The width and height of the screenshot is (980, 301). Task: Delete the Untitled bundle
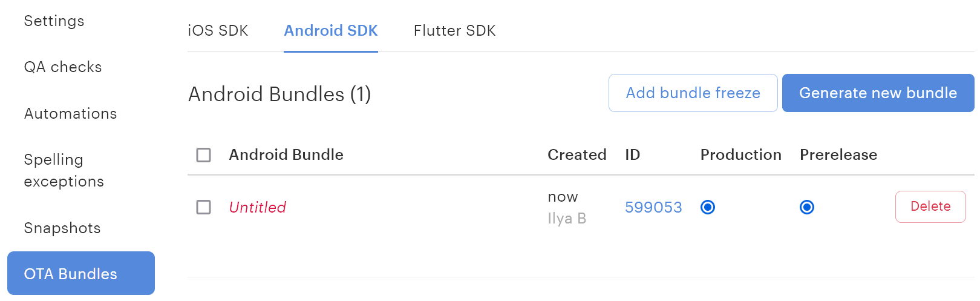click(930, 207)
